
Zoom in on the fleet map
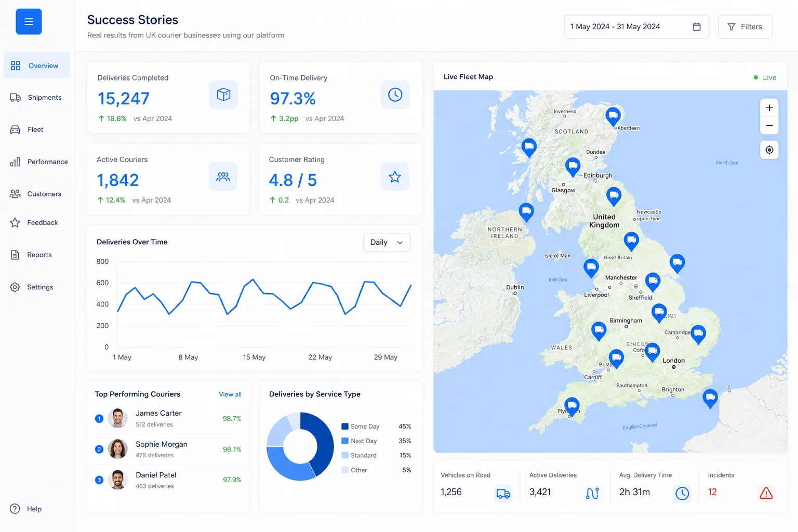tap(769, 108)
